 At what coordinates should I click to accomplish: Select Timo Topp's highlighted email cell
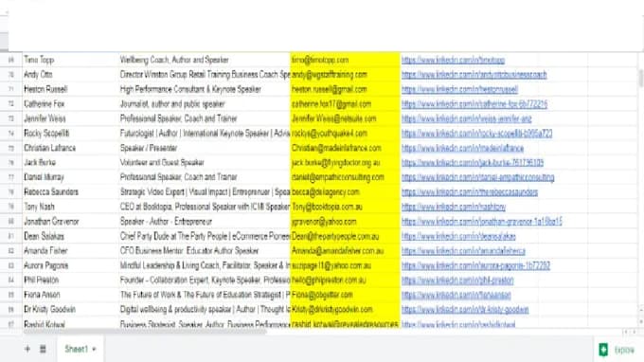point(345,60)
